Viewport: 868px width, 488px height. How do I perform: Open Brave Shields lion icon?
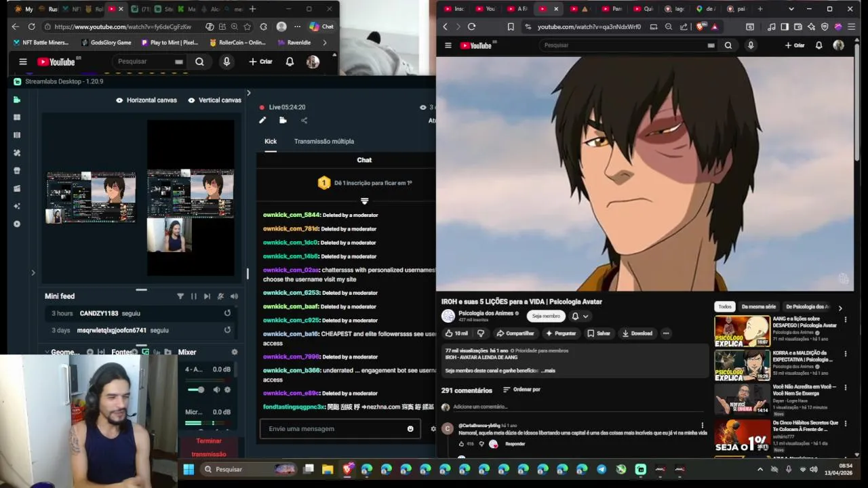(x=701, y=26)
